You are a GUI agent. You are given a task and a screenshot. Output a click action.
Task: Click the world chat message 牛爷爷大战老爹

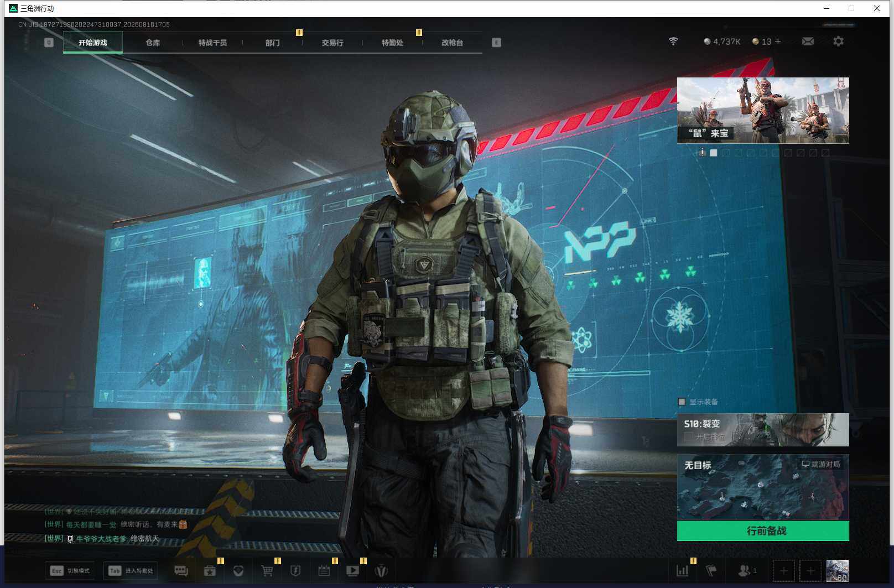(102, 539)
